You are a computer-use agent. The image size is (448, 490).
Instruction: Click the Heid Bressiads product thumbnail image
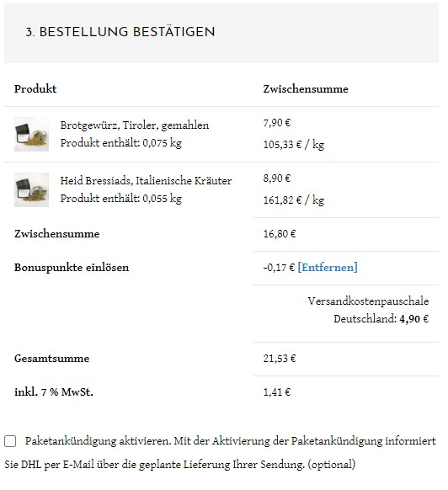pos(31,189)
